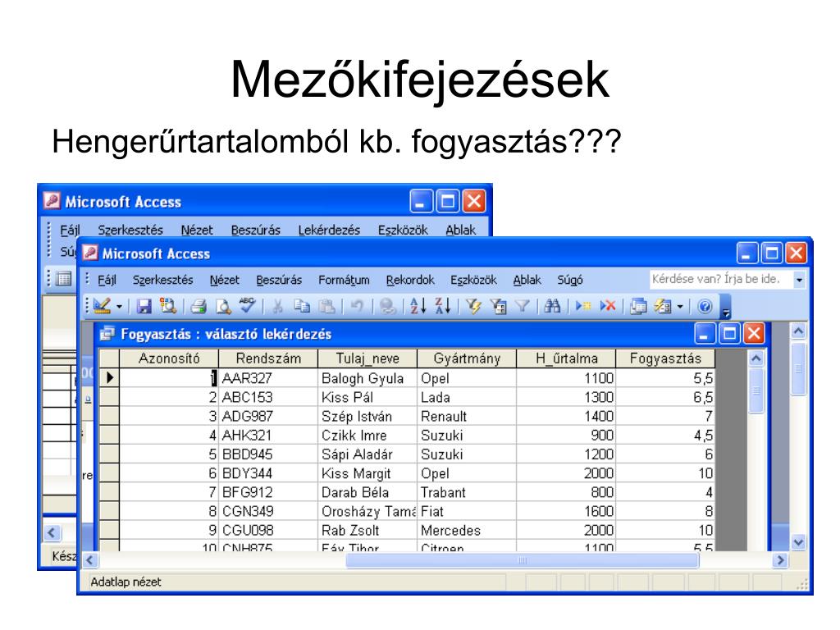Click the Copy icon

302,307
